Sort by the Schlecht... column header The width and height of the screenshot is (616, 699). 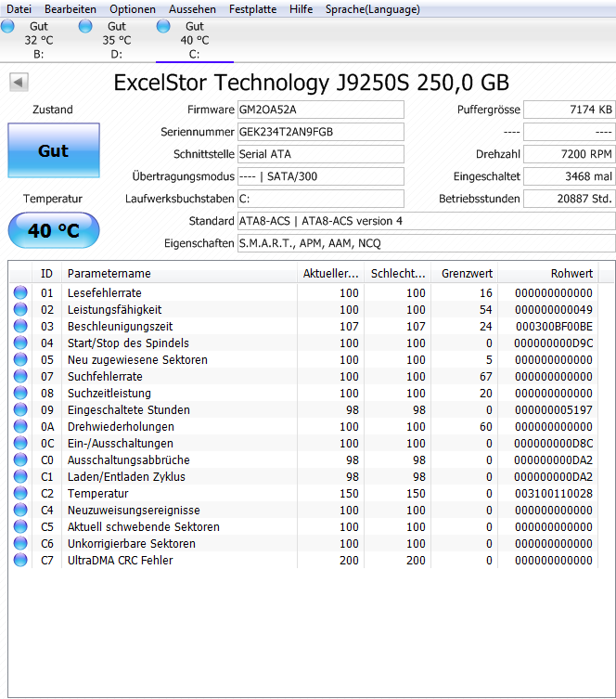tap(398, 273)
